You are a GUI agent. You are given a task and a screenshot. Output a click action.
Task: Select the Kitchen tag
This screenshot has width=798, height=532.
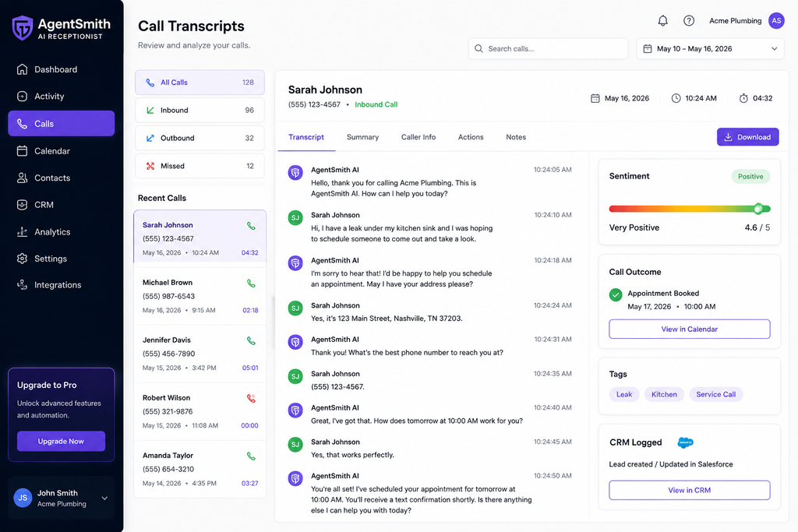664,394
